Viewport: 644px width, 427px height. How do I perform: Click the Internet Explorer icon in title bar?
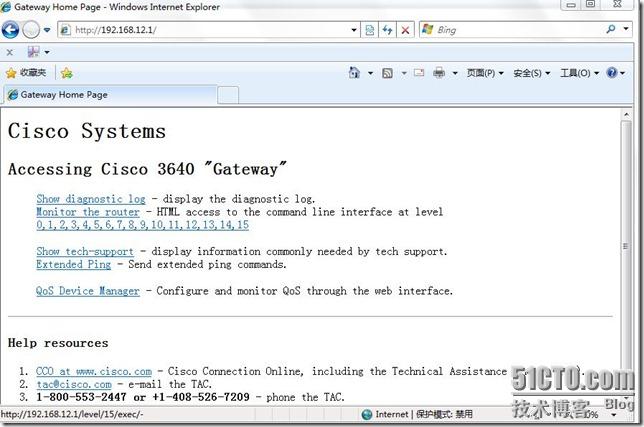(6, 7)
